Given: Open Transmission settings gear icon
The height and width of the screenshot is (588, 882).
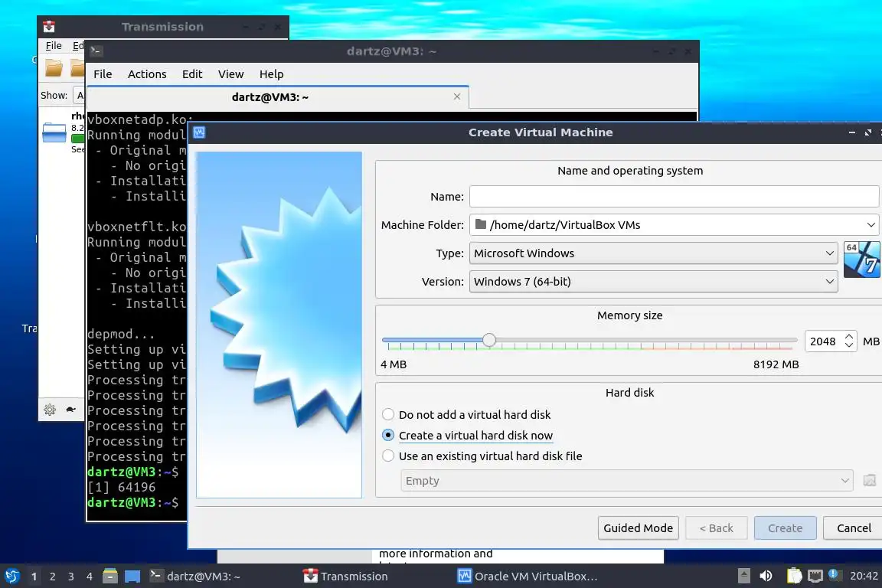Looking at the screenshot, I should click(50, 410).
